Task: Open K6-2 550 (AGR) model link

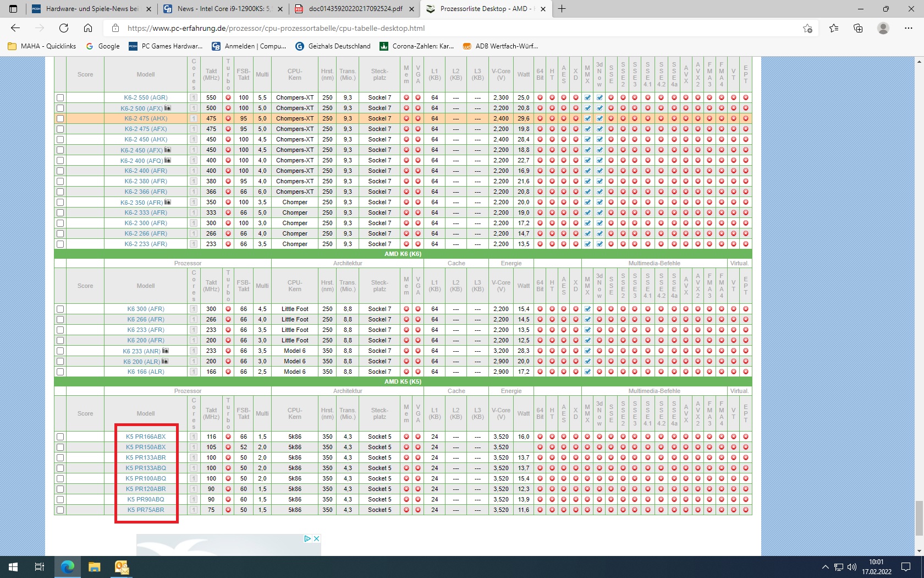Action: (x=146, y=97)
